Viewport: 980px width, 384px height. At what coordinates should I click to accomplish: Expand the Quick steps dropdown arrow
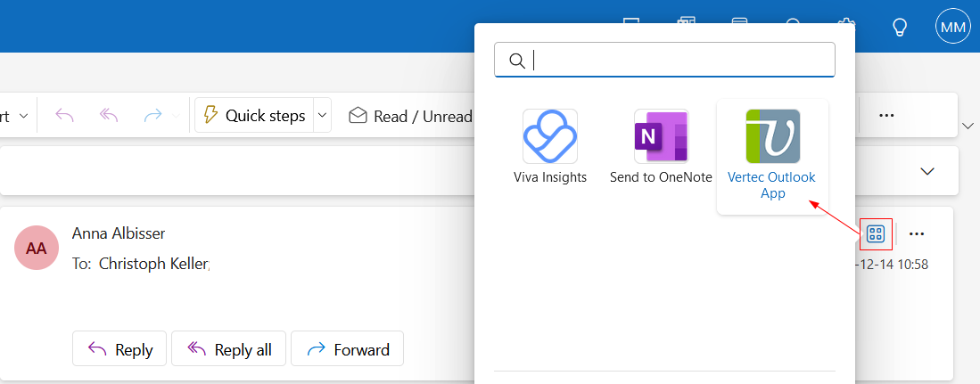tap(322, 116)
